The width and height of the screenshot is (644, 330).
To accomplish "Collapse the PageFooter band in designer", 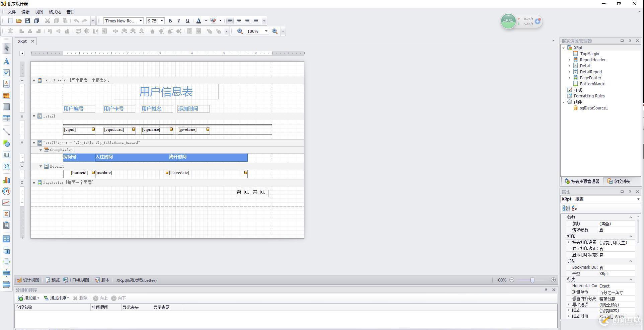I will [34, 183].
